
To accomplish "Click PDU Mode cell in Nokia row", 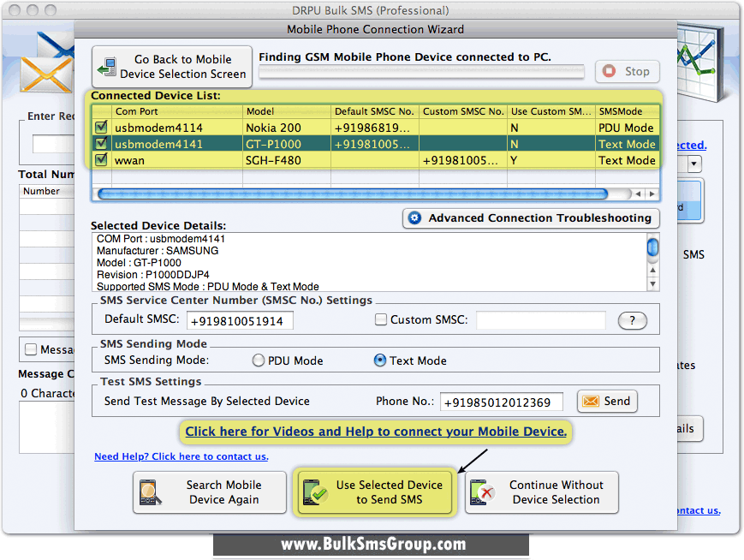I will 626,128.
